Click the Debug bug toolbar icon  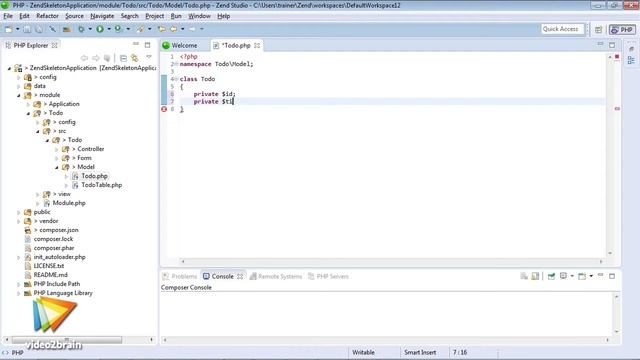click(x=81, y=29)
